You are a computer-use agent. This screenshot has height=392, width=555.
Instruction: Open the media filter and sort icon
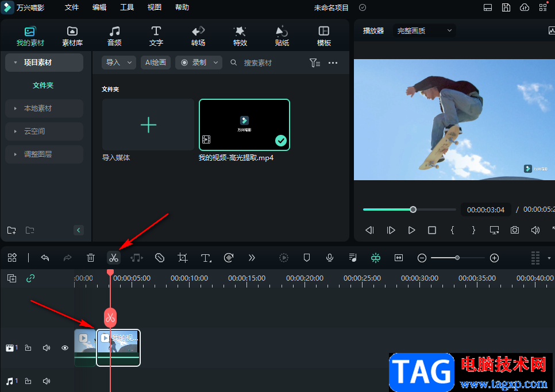[x=315, y=63]
